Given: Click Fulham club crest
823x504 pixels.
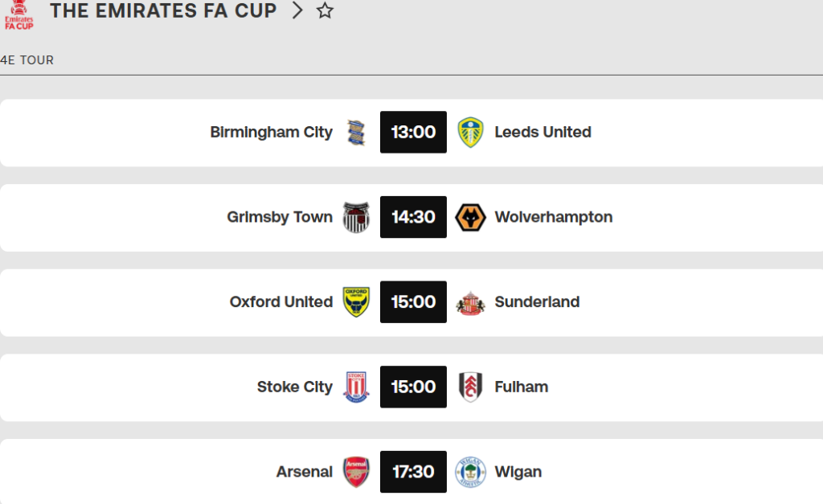Looking at the screenshot, I should [470, 387].
